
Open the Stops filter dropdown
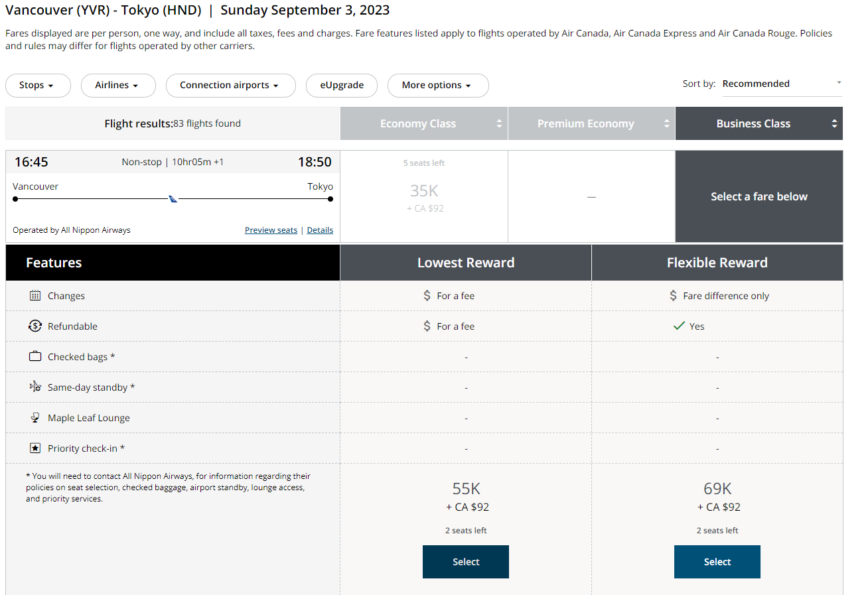click(x=38, y=85)
